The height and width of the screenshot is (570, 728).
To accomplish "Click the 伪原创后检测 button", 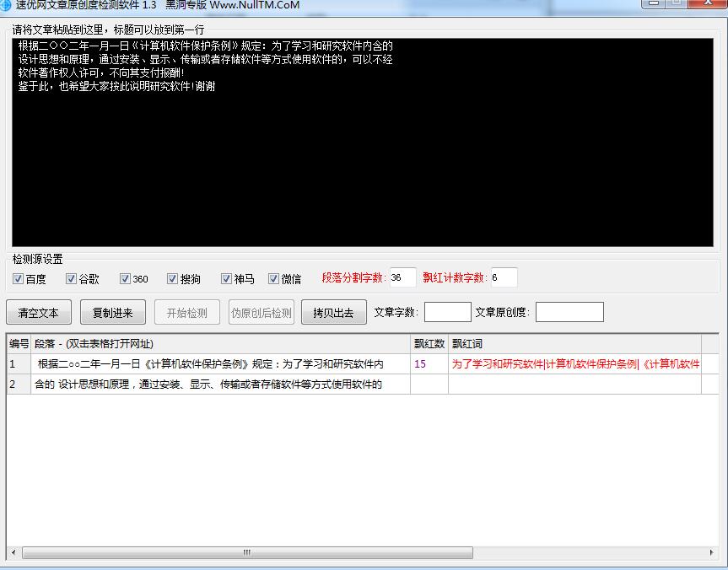I will (x=262, y=312).
